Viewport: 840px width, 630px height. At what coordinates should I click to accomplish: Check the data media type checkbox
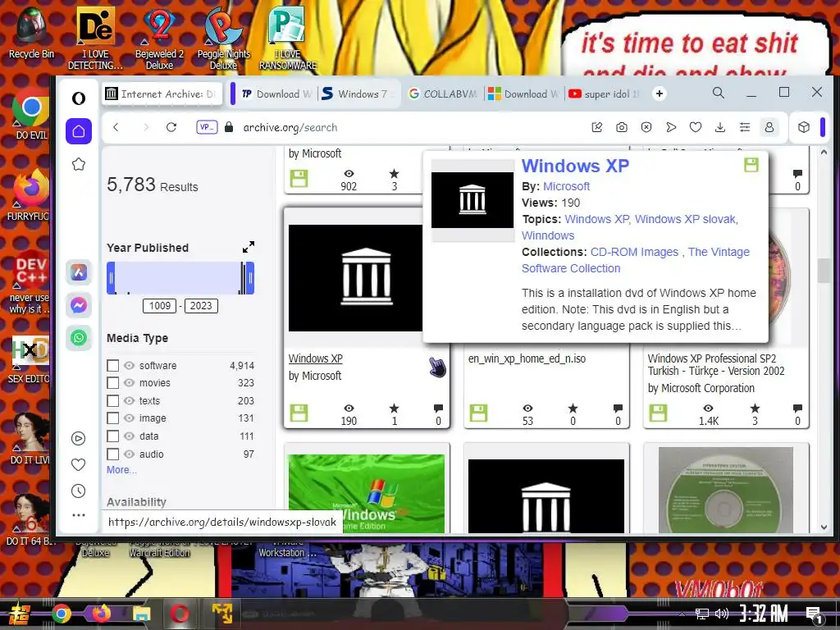pos(112,436)
